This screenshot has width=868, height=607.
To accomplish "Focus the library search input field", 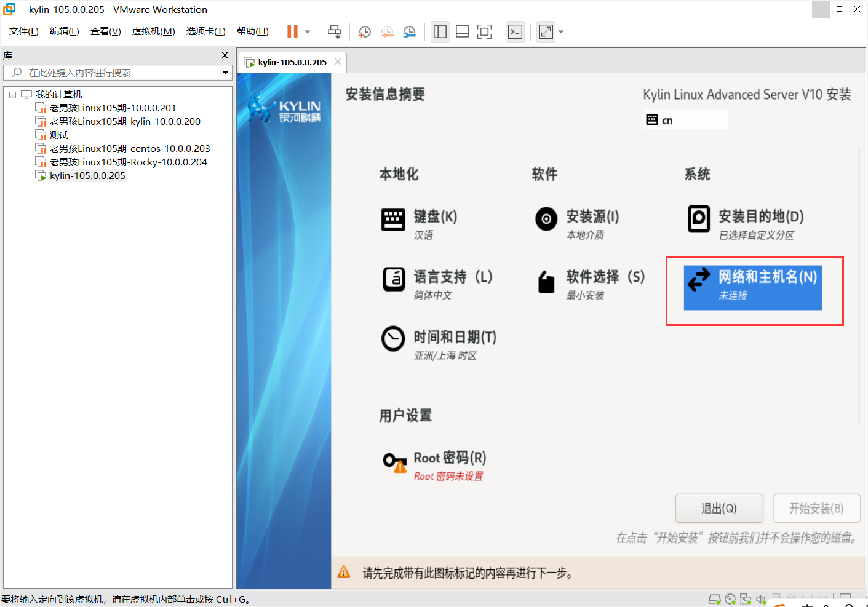I will (117, 73).
